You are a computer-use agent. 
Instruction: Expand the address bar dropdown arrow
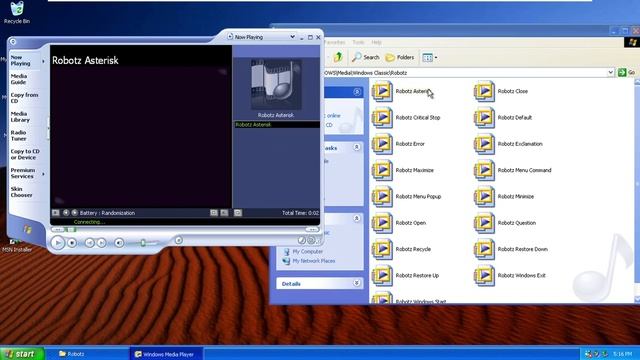[x=610, y=73]
